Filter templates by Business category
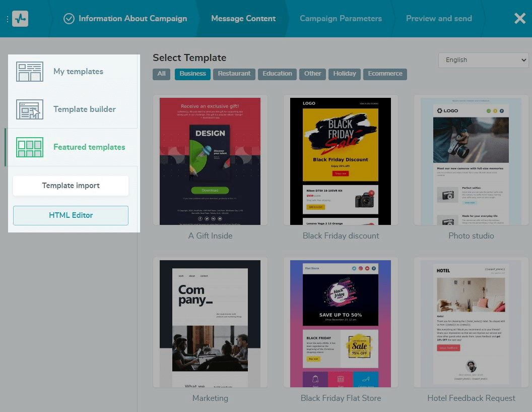This screenshot has height=412, width=532. pos(192,74)
